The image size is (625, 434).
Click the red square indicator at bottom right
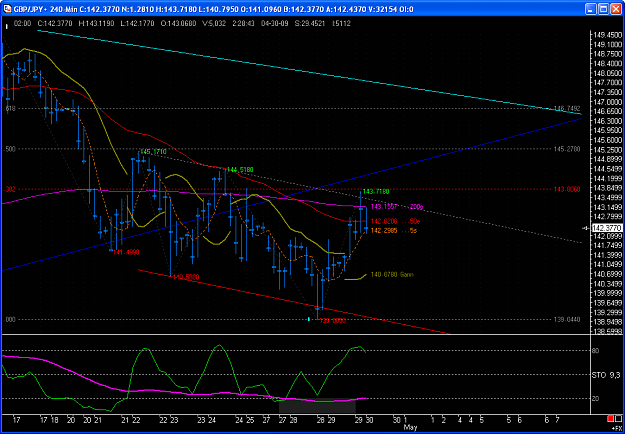click(x=609, y=419)
